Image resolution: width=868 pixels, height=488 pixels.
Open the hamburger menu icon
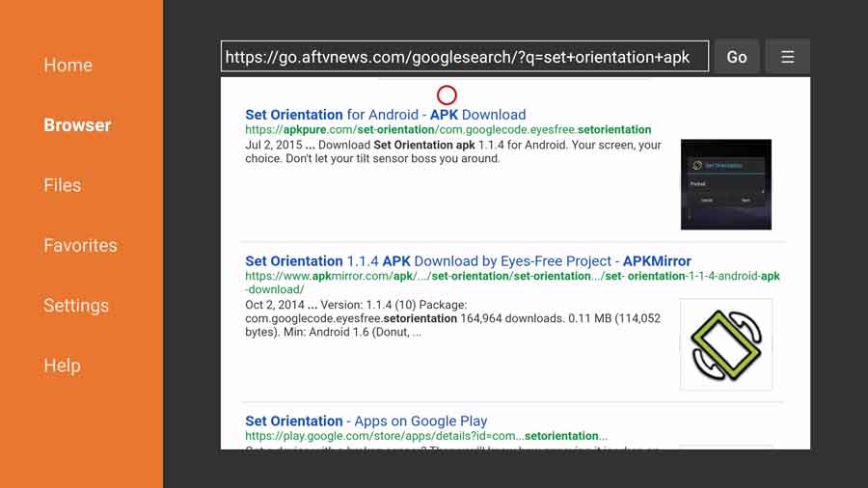[x=787, y=57]
